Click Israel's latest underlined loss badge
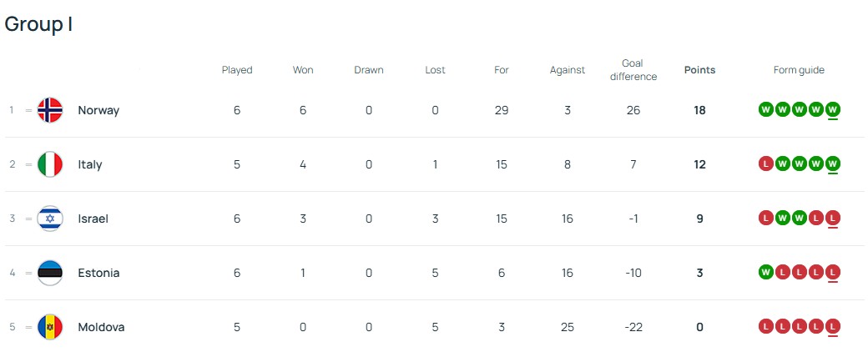 point(833,218)
